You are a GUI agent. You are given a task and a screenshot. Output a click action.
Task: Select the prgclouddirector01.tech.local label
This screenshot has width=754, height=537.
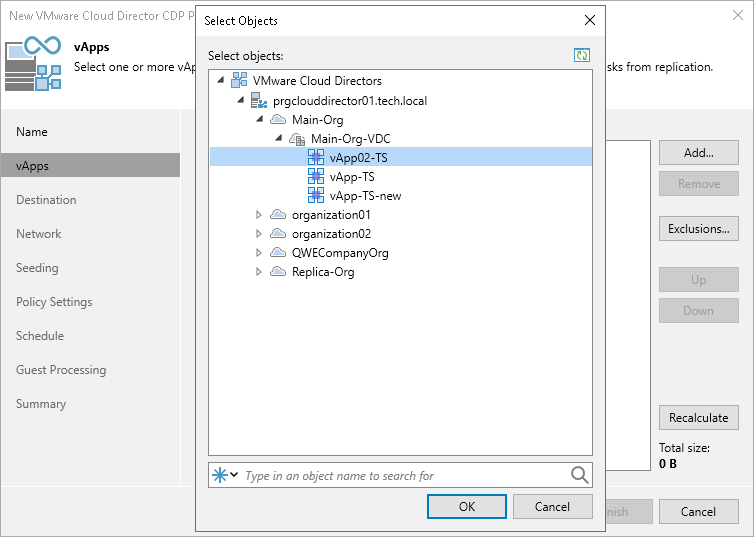point(350,101)
